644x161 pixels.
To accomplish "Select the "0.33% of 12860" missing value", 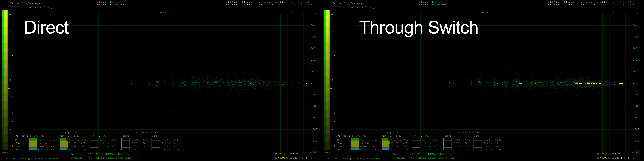I will [463, 150].
